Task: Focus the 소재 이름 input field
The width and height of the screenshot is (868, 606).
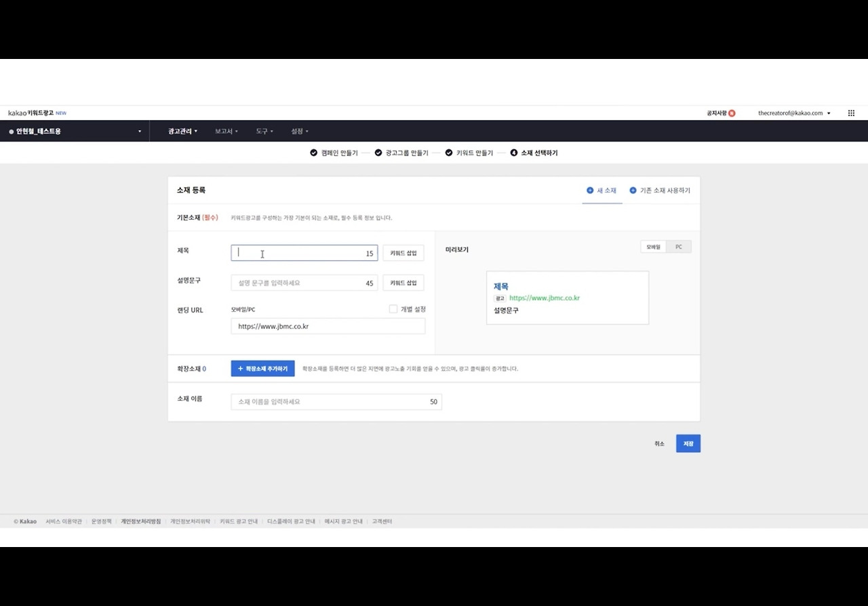Action: 336,402
